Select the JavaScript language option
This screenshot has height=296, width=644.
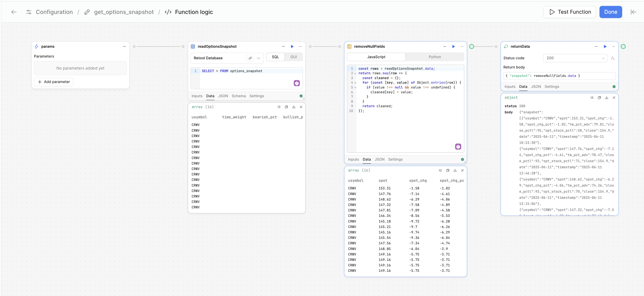(x=376, y=57)
